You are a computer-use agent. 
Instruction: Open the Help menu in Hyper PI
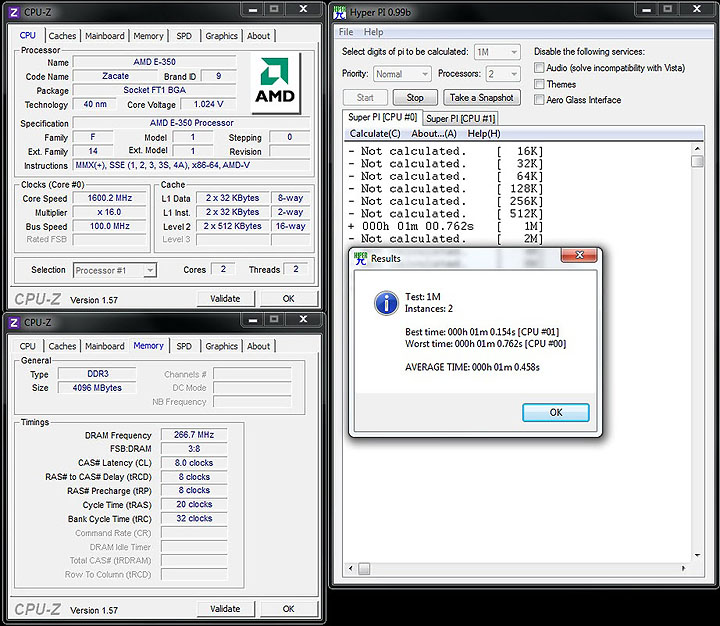tap(373, 32)
